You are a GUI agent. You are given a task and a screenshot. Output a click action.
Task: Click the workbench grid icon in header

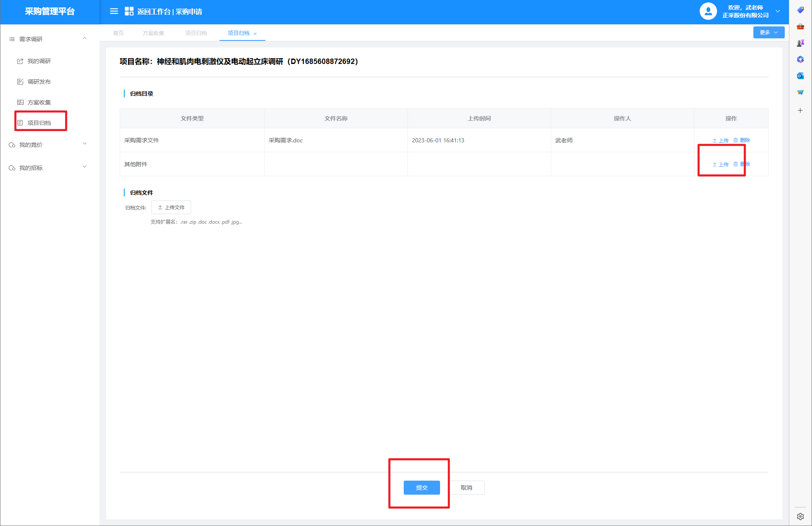[129, 12]
